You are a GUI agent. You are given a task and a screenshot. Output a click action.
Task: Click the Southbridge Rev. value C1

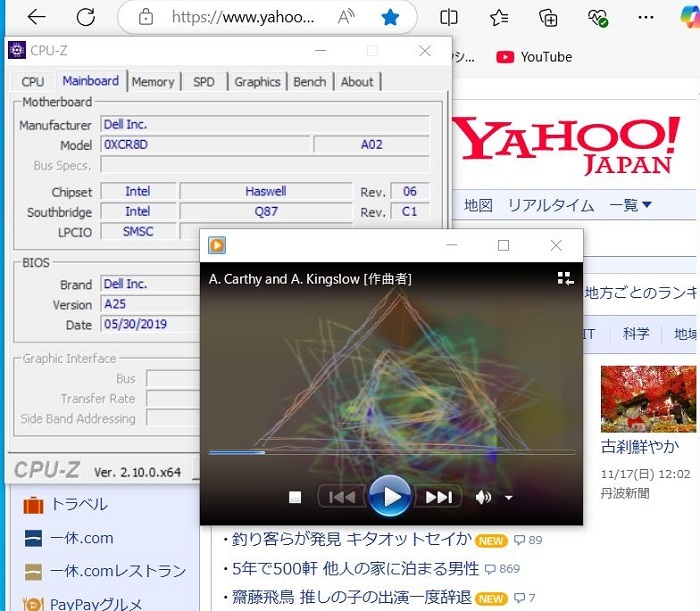410,212
